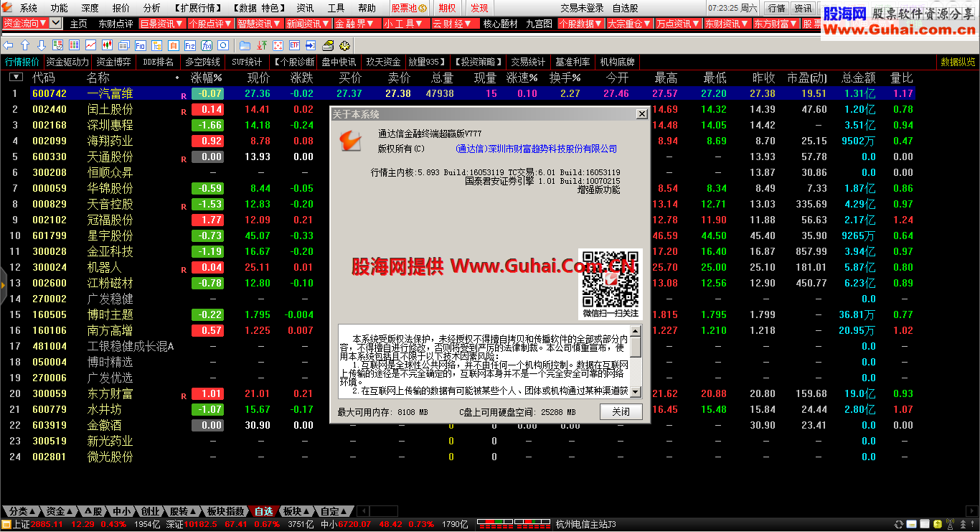The width and height of the screenshot is (980, 532).
Task: Open the candlestick K-line chart icon
Action: [x=108, y=45]
